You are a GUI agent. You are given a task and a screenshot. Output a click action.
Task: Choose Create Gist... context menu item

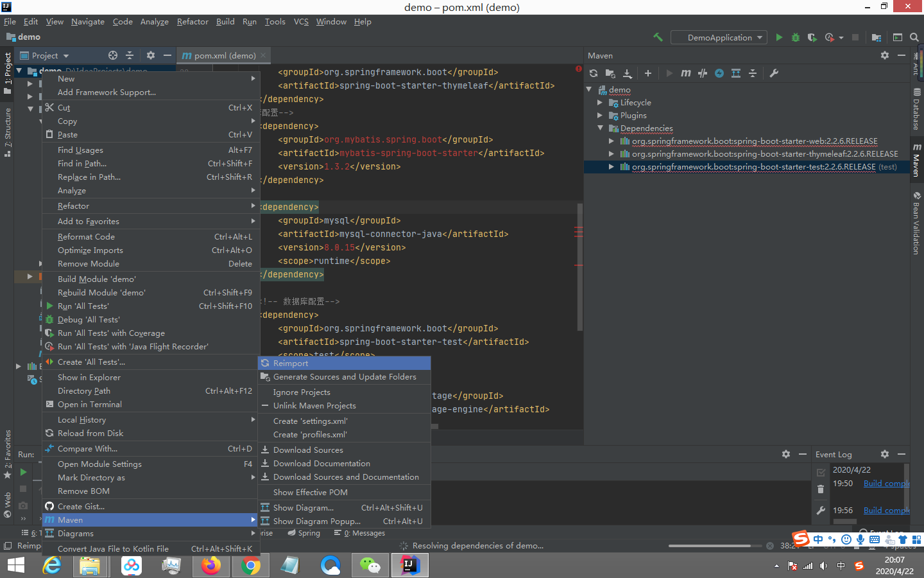[x=150, y=507]
